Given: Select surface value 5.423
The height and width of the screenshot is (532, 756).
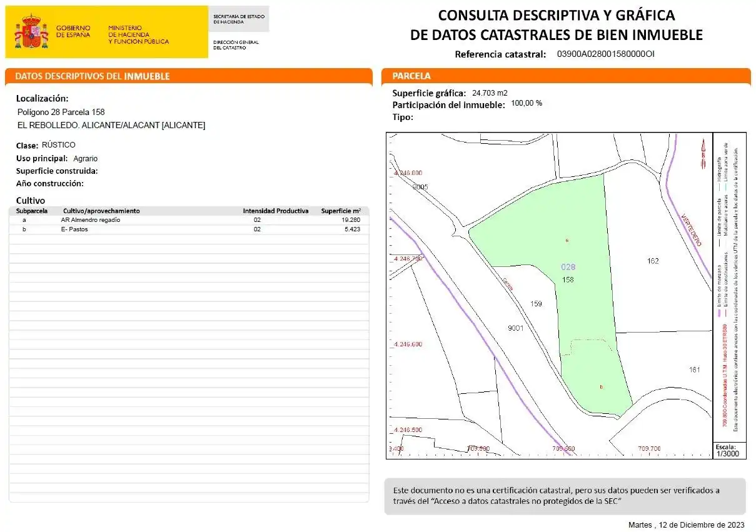Looking at the screenshot, I should point(352,229).
